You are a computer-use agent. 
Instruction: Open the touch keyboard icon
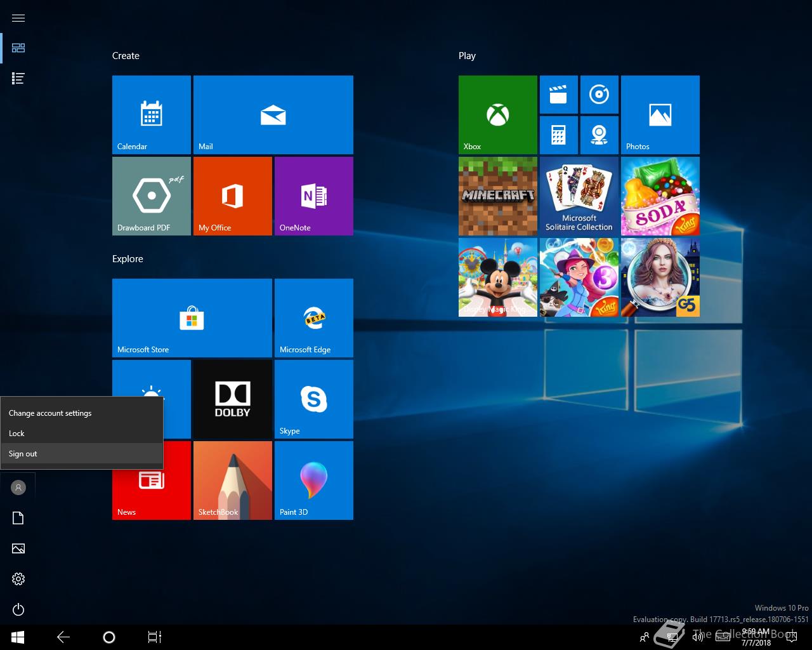click(723, 637)
